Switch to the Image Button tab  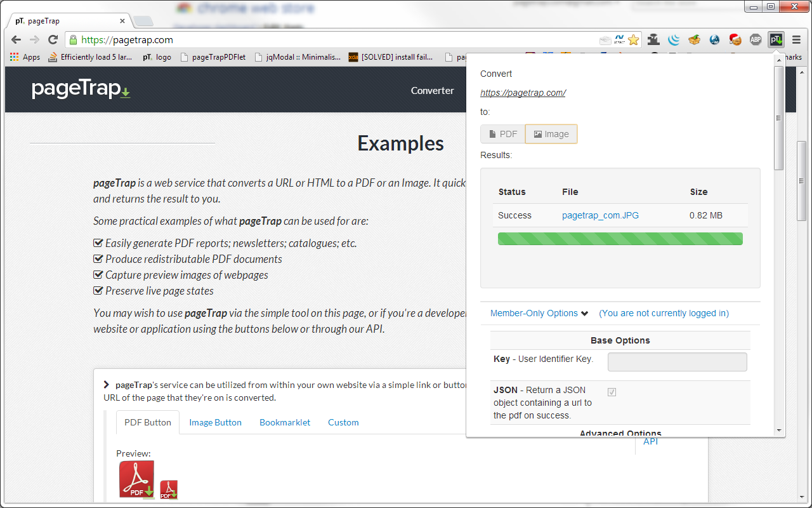[x=215, y=422]
